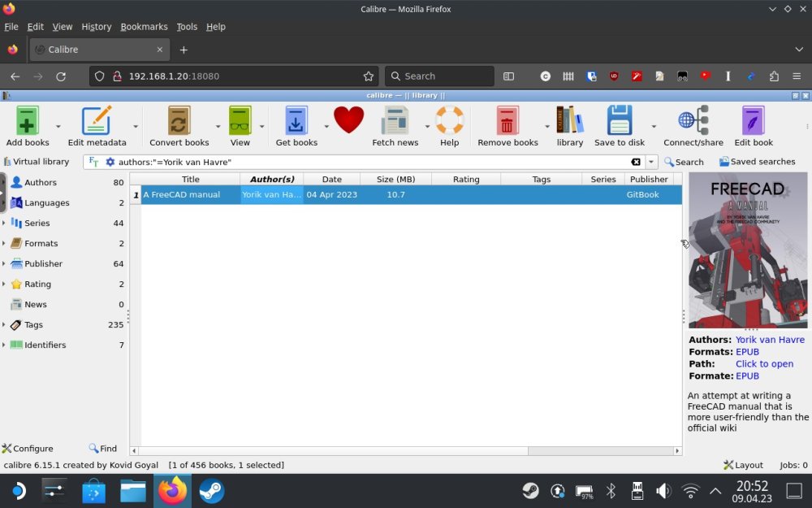Viewport: 812px width, 508px height.
Task: Open calibre Help lifebuoy icon
Action: tap(449, 121)
